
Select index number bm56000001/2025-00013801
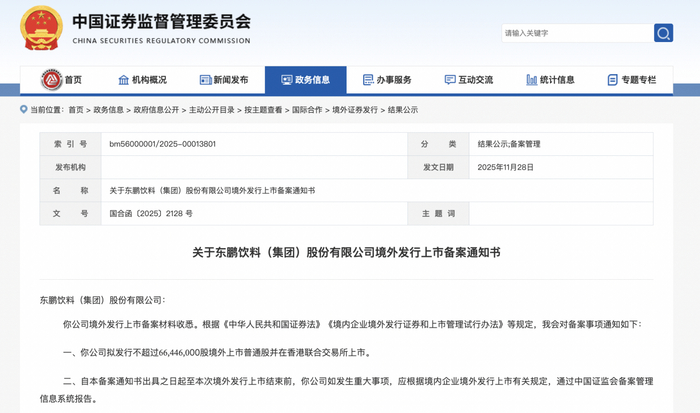[x=162, y=144]
